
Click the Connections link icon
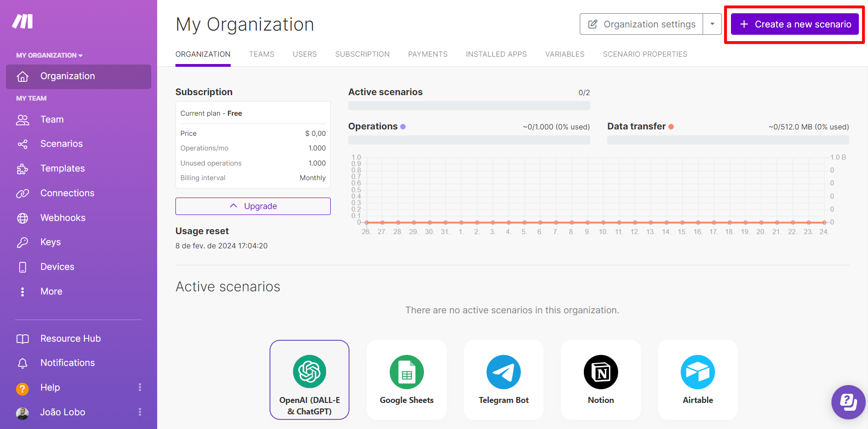(22, 193)
